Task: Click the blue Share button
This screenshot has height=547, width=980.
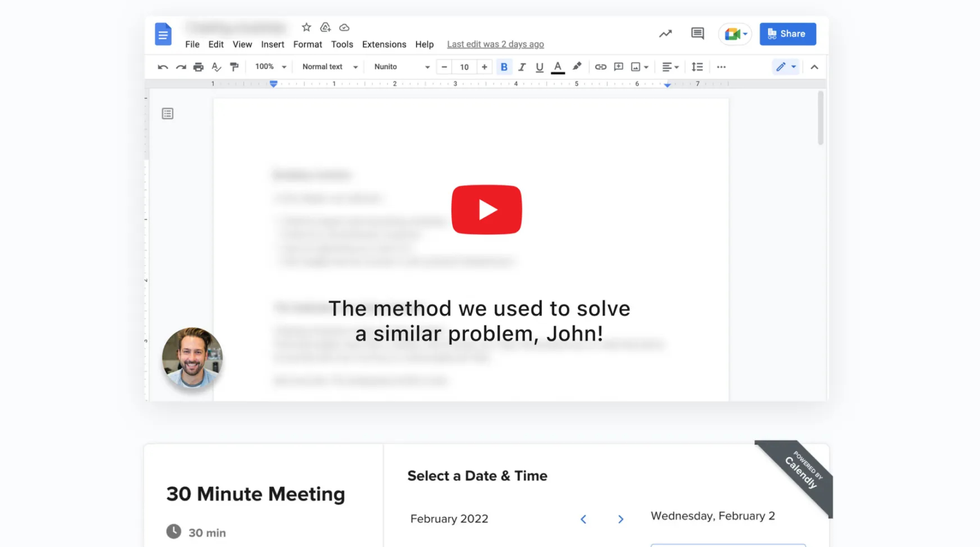Action: click(x=788, y=34)
